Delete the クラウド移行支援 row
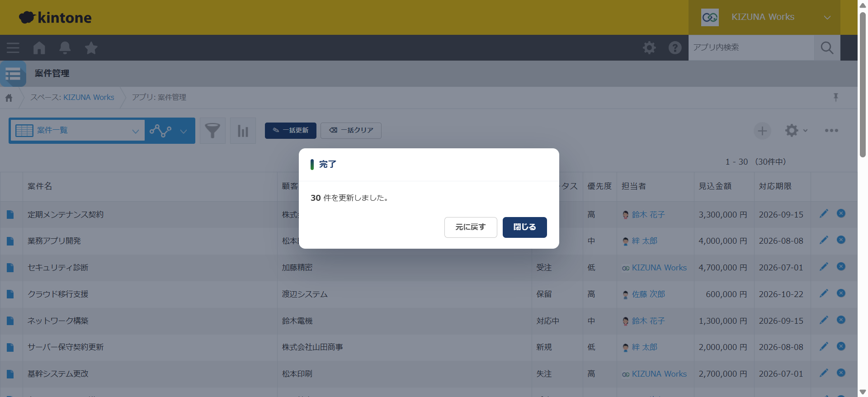This screenshot has width=868, height=397. point(841,293)
